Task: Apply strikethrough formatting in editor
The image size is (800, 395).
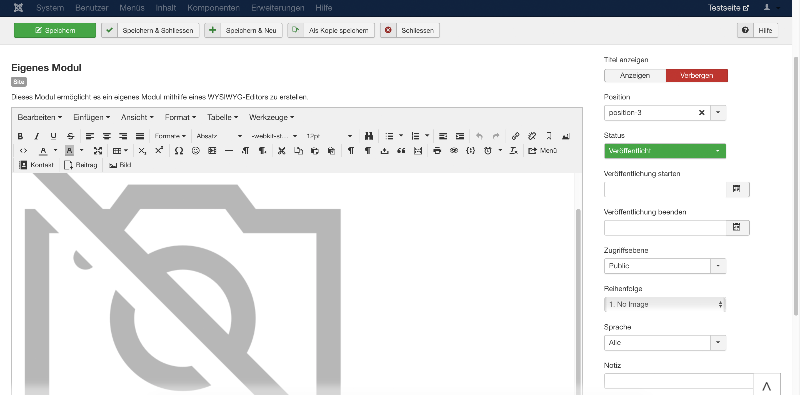Action: 70,136
